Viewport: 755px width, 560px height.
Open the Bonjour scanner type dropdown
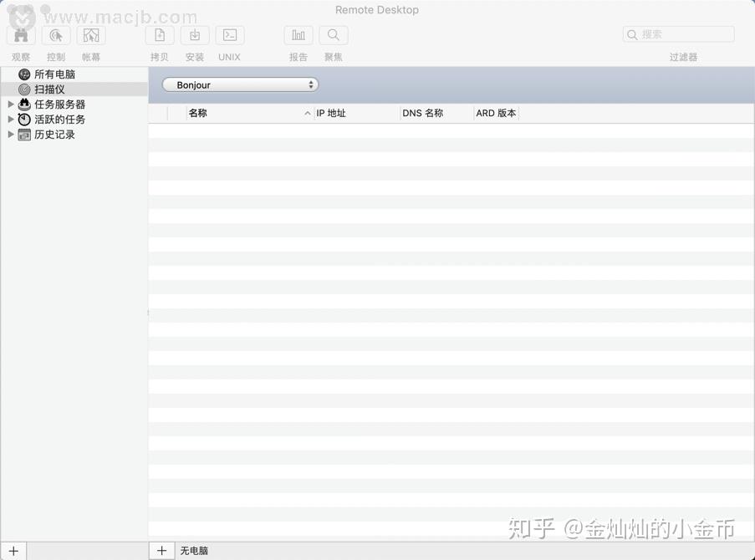point(240,84)
